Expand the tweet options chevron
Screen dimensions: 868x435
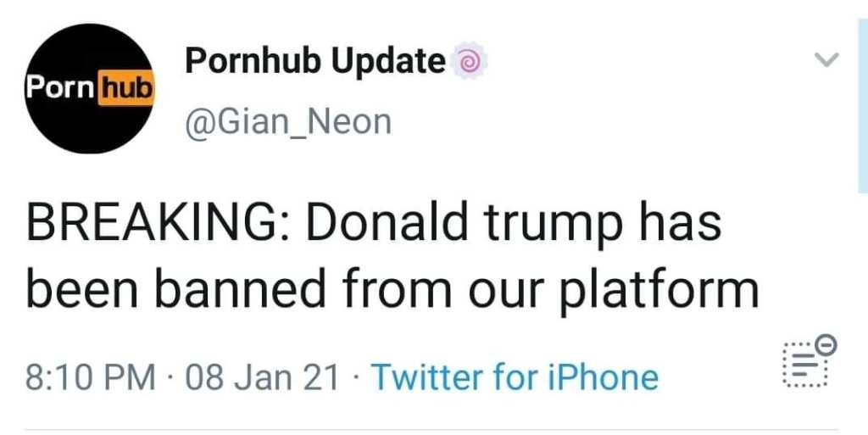pos(826,59)
